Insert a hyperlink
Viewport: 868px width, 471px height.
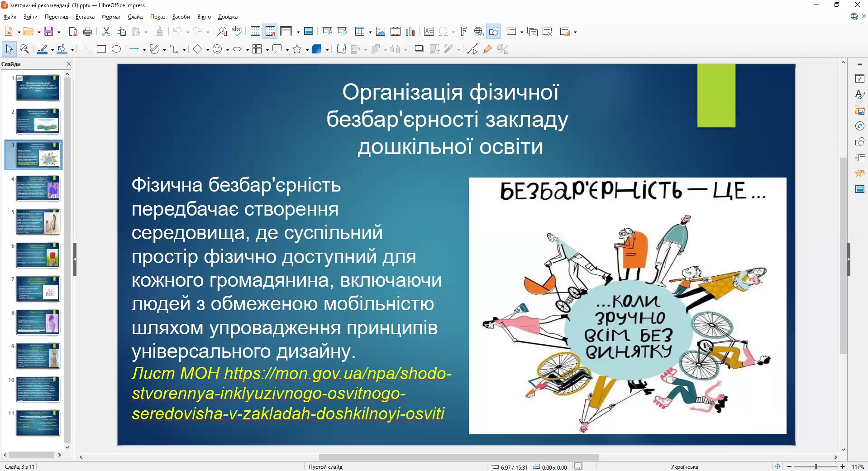(479, 31)
